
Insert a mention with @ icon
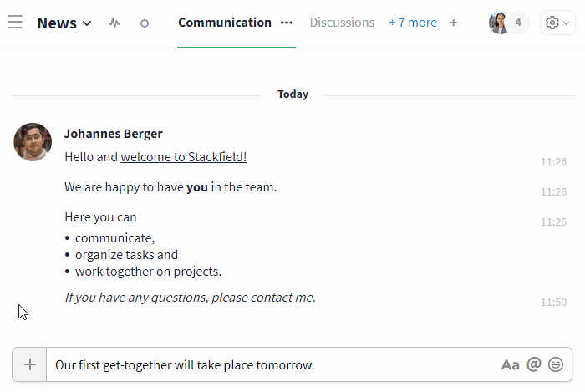pyautogui.click(x=534, y=364)
